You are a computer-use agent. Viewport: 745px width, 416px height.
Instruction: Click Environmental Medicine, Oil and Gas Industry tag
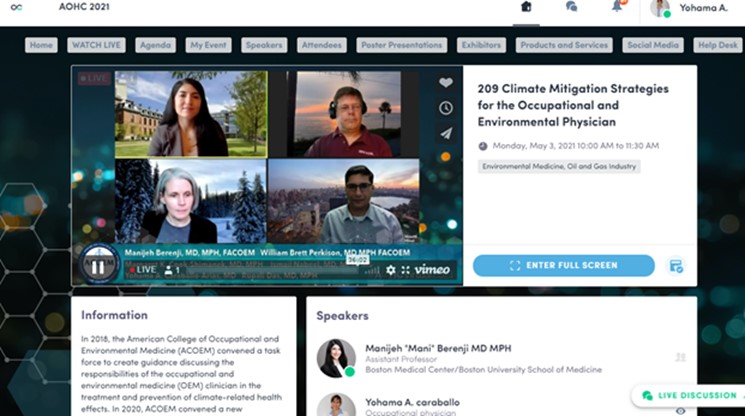(559, 166)
